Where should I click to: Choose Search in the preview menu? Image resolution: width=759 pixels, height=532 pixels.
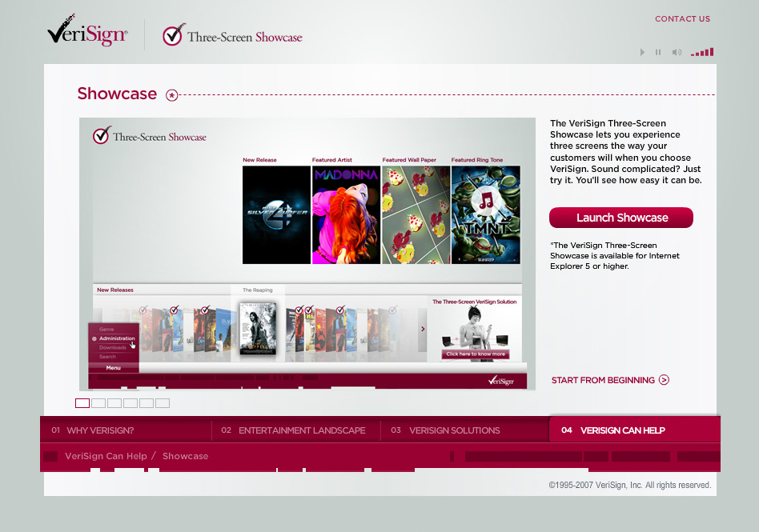coord(107,357)
